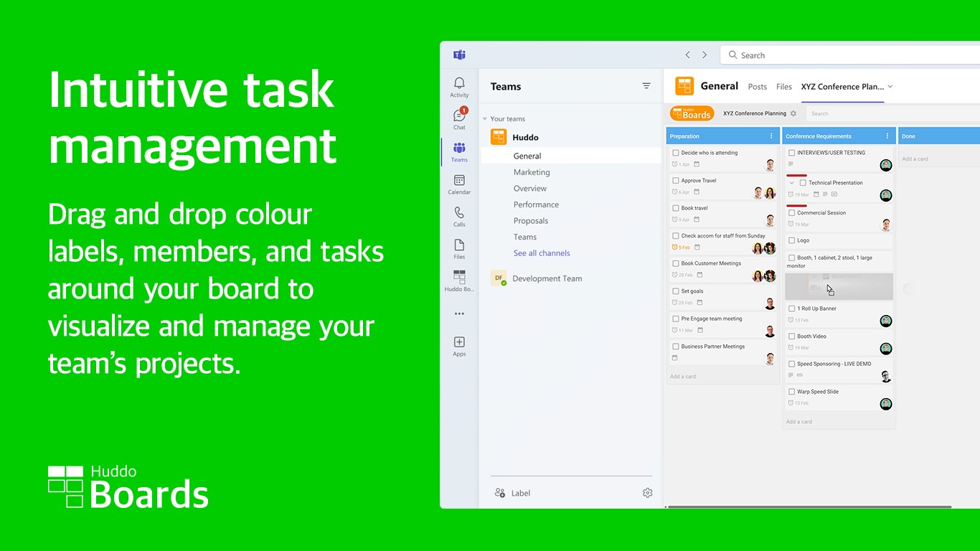Image resolution: width=980 pixels, height=551 pixels.
Task: Check the Decide who is attending checkbox
Action: click(675, 153)
